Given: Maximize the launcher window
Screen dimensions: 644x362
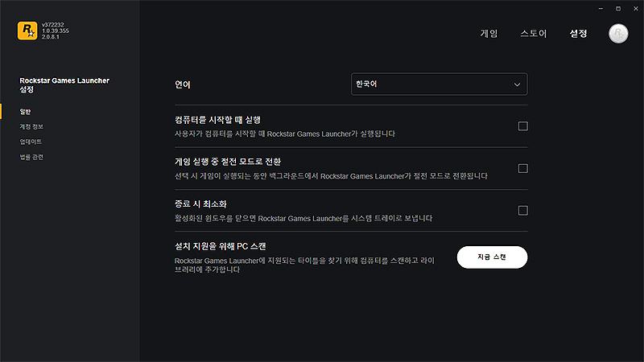Looking at the screenshot, I should (618, 9).
